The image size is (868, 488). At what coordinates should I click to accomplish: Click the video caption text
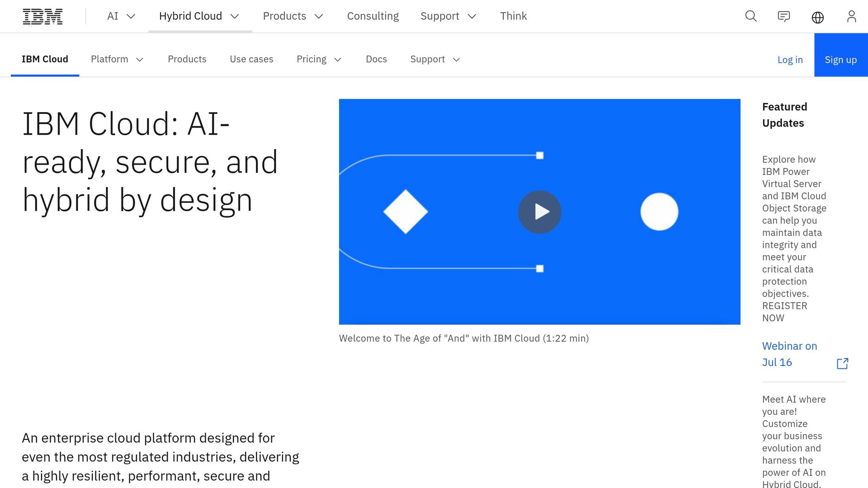[464, 338]
